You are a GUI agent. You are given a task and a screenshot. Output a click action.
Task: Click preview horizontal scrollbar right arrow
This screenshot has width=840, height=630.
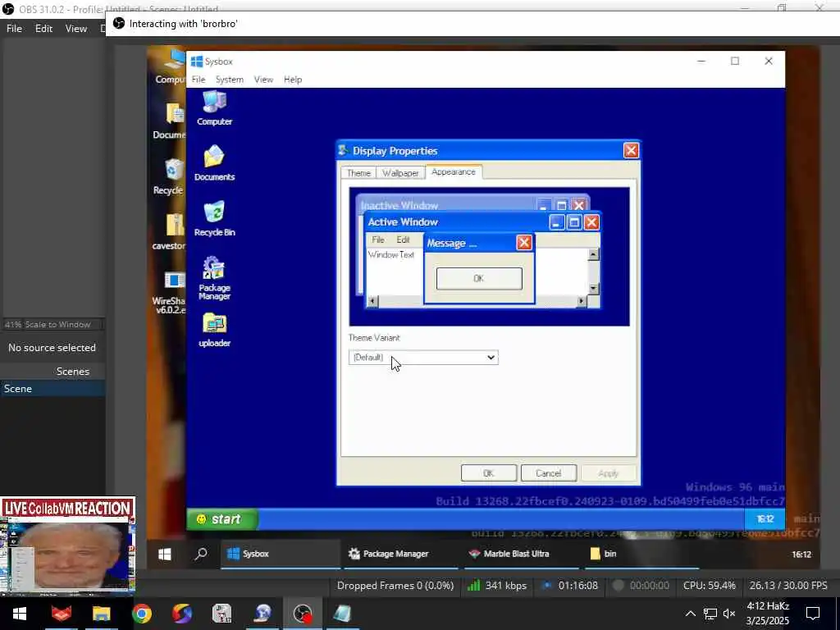pyautogui.click(x=582, y=301)
